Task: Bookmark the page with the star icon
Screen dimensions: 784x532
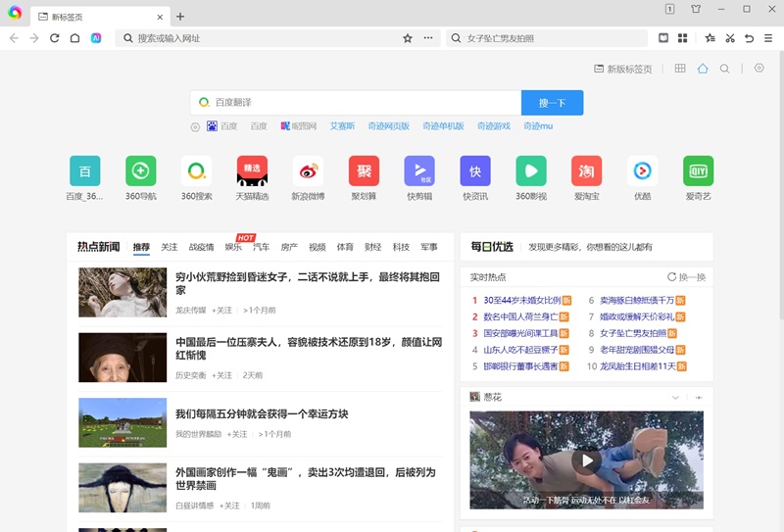Action: tap(408, 38)
